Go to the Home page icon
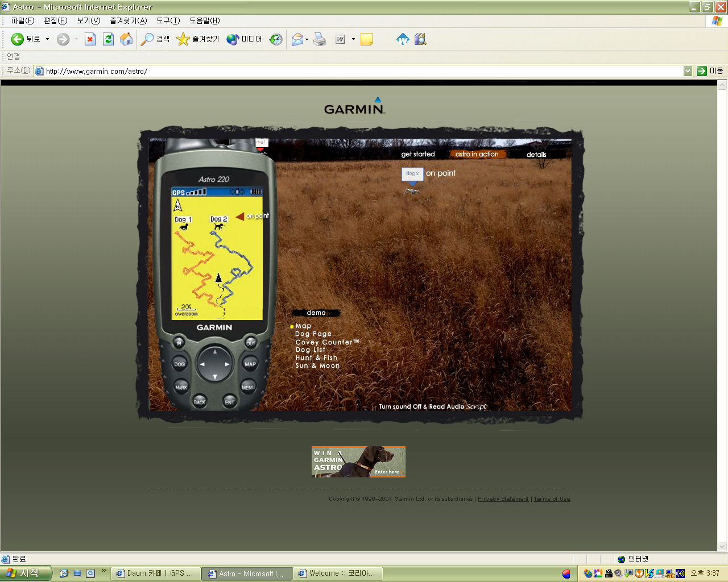Viewport: 728px width, 582px height. [126, 39]
